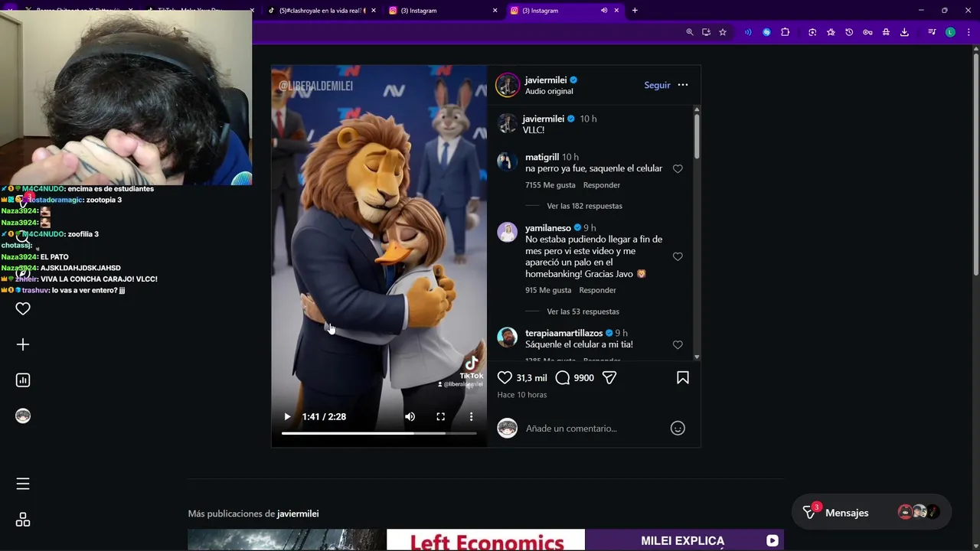The image size is (980, 551).
Task: Click the install/cast screen icon in the address bar
Action: tap(706, 32)
